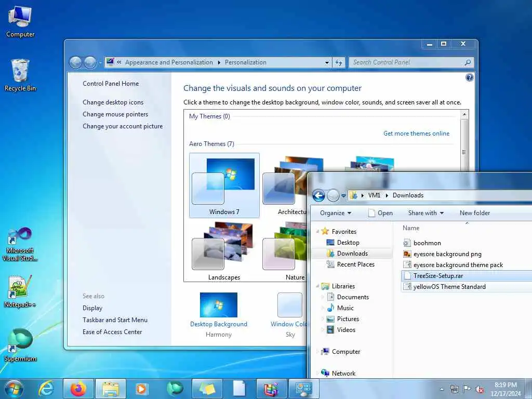Show hidden tray icons arrow
Image resolution: width=532 pixels, height=399 pixels.
442,389
